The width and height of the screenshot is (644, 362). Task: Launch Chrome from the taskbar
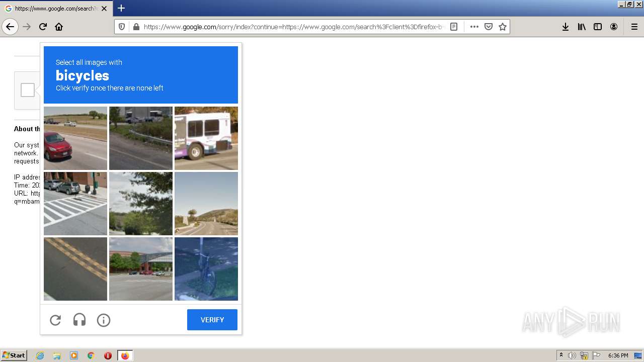(x=91, y=355)
